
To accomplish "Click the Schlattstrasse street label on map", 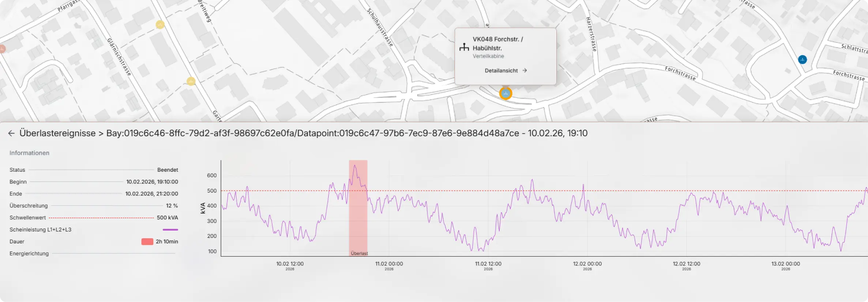I will coord(854,49).
